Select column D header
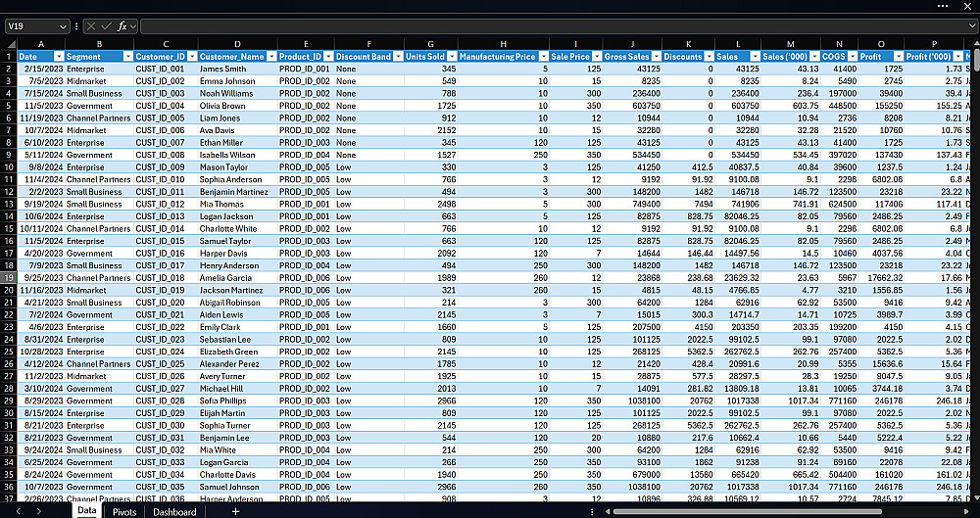Image resolution: width=980 pixels, height=518 pixels. coord(237,44)
